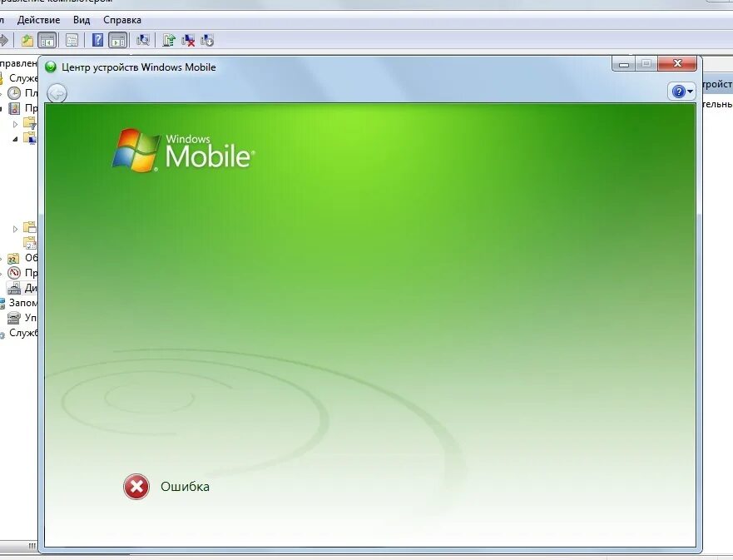Viewport: 733px width, 560px height.
Task: Close the Windows Mobile Device Center window
Action: coord(677,63)
